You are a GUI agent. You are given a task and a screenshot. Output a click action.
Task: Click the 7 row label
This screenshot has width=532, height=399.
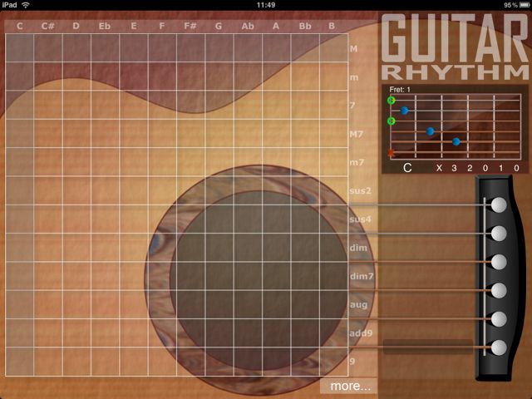click(x=352, y=106)
